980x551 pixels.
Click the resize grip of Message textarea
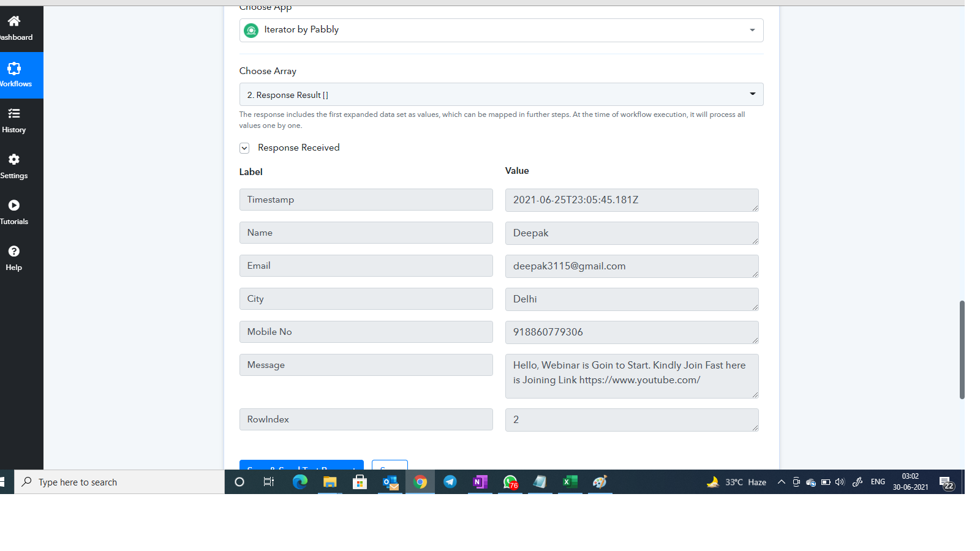(x=755, y=395)
